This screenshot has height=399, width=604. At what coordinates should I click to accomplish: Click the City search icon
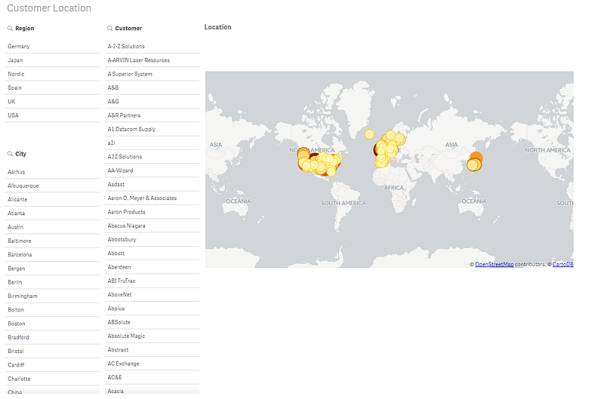click(x=10, y=154)
